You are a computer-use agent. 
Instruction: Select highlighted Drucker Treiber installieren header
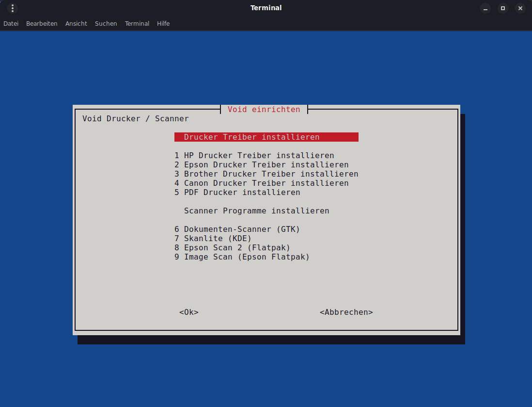266,137
